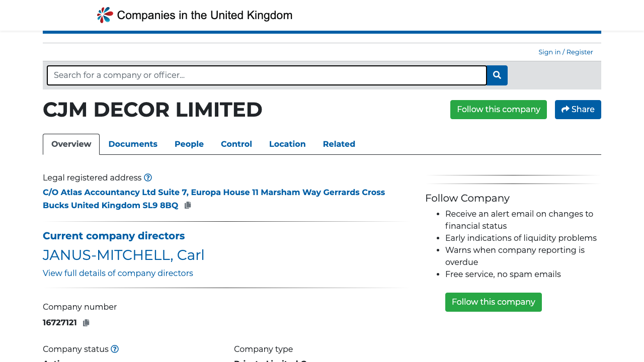Image resolution: width=644 pixels, height=362 pixels.
Task: Open help icon next to Company status
Action: click(x=115, y=349)
